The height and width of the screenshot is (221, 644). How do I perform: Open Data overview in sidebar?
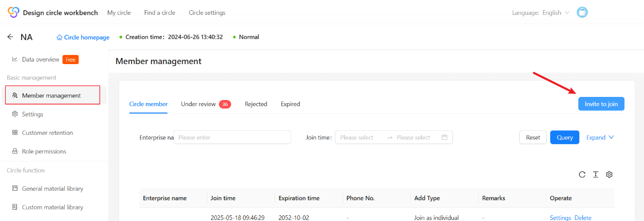click(x=41, y=59)
